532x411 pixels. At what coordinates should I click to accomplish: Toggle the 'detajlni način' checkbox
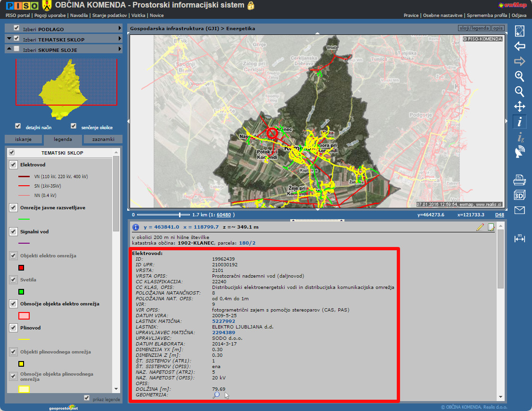[18, 126]
